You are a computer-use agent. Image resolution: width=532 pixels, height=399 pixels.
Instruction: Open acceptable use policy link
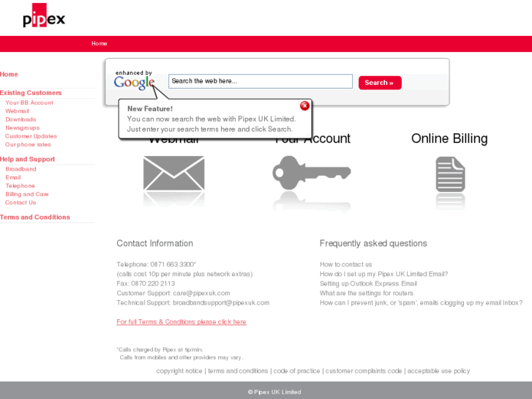point(438,371)
